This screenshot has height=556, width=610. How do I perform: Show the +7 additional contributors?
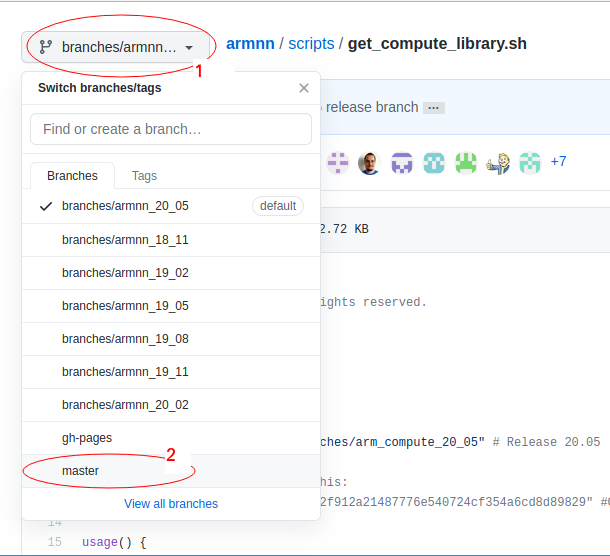[x=558, y=161]
